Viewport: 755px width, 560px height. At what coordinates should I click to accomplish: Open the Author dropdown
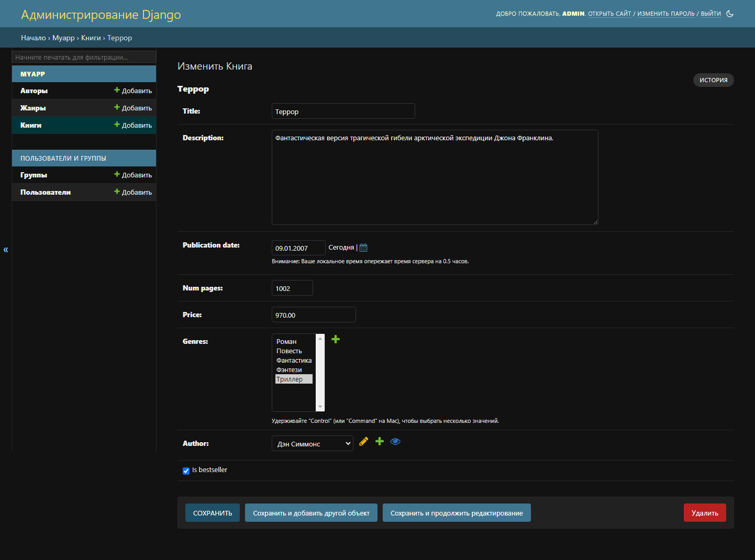313,443
